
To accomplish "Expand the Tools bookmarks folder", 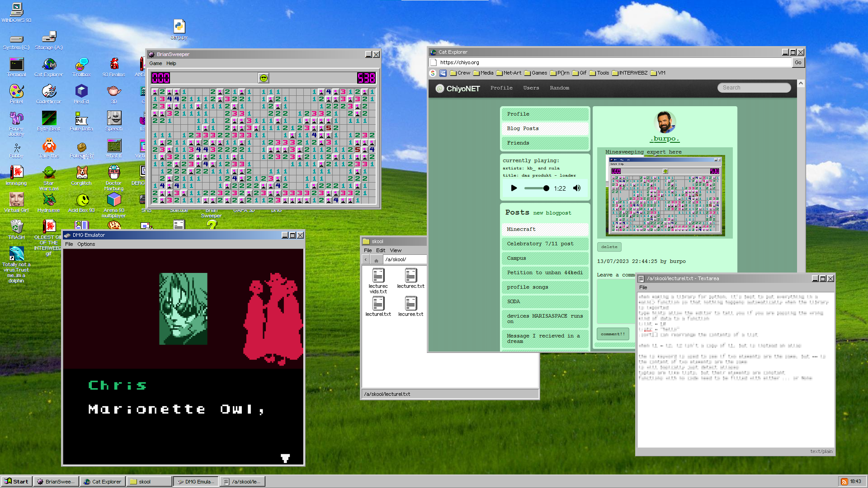I will coord(599,73).
